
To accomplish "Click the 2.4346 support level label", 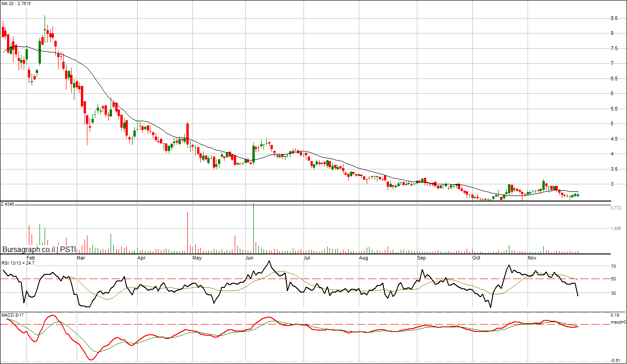I will point(8,204).
